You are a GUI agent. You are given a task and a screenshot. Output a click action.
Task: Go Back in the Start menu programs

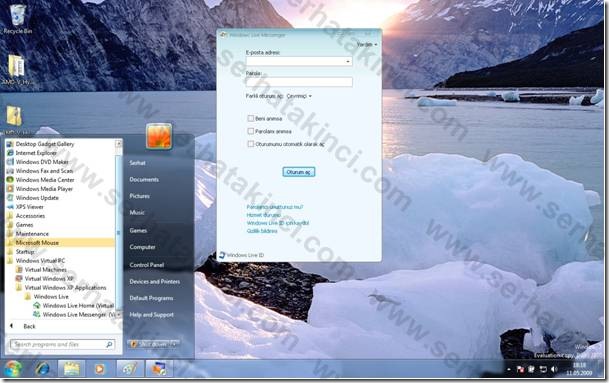coord(24,326)
